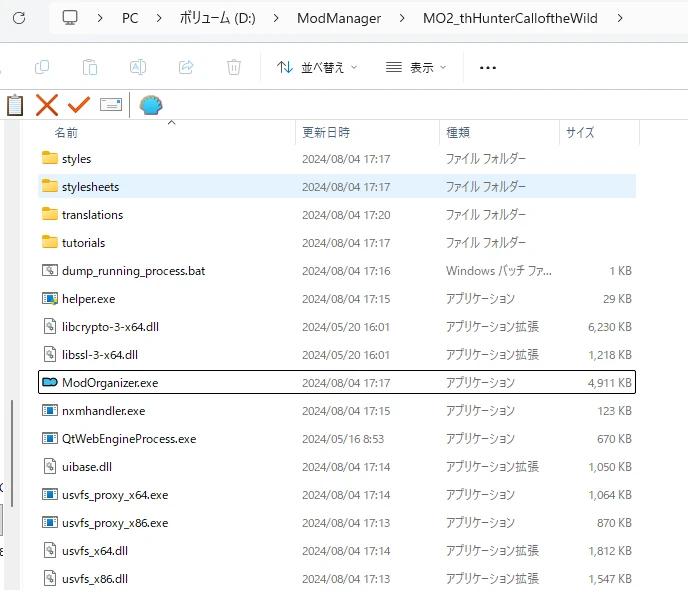Click the copy icon in the toolbar
Viewport: 688px width, 602px height.
(x=42, y=67)
